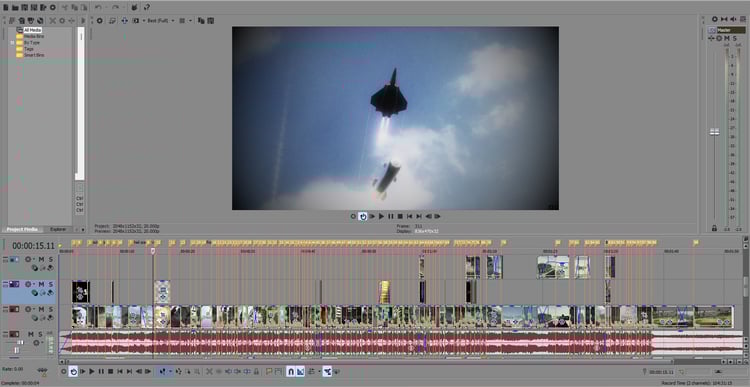
Task: Click the preview Play button under video
Action: coord(381,216)
